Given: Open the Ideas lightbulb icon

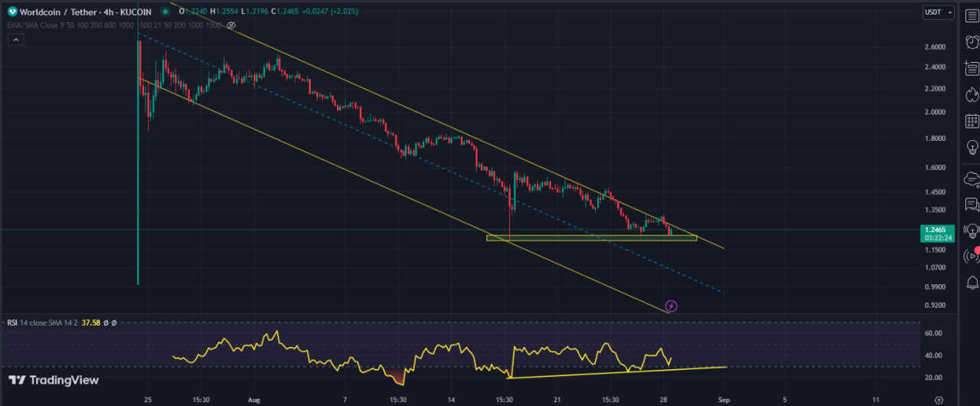Looking at the screenshot, I should point(972,149).
